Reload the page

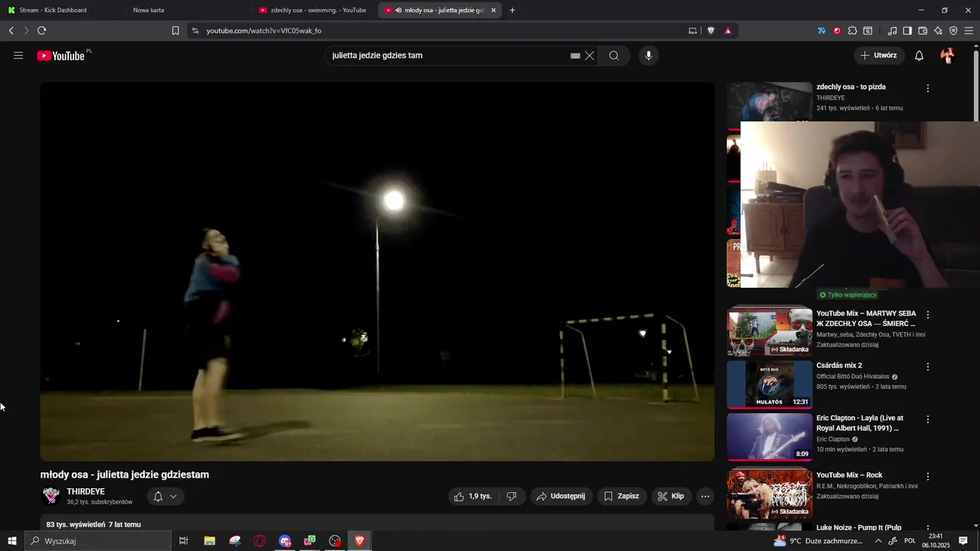coord(41,31)
